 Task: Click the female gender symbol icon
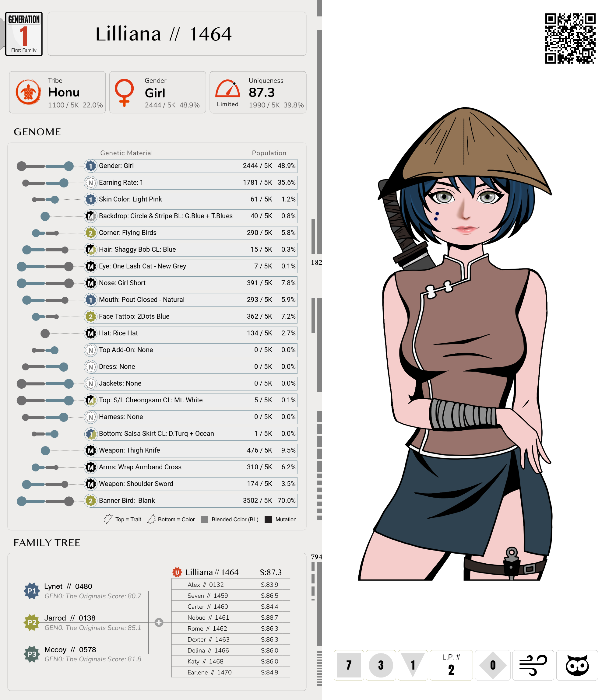[124, 93]
